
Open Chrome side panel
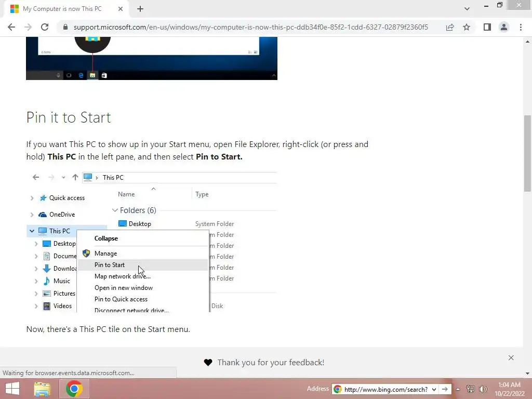coord(487,27)
